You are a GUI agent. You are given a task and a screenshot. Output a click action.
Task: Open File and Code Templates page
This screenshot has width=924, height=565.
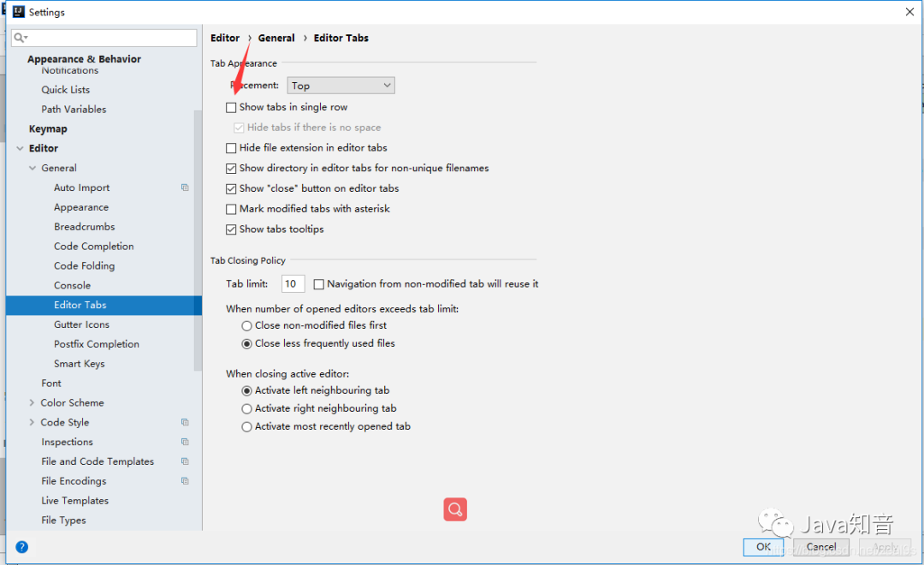[98, 461]
